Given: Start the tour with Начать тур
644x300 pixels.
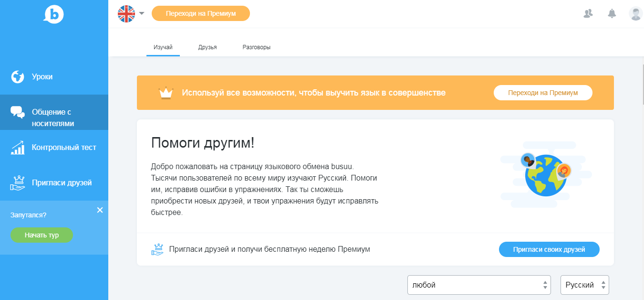Looking at the screenshot, I should [x=42, y=235].
